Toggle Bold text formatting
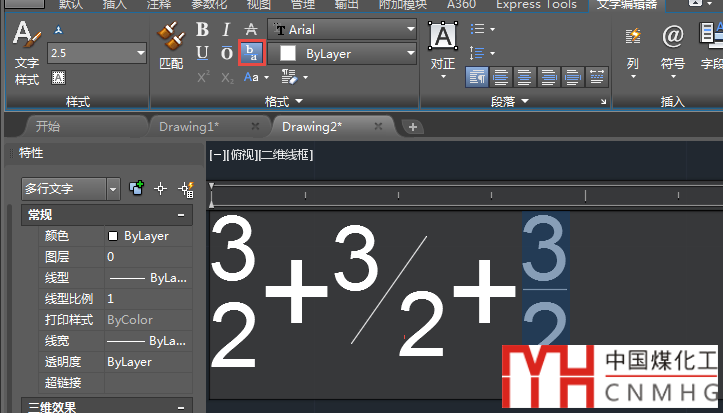The width and height of the screenshot is (723, 413). pos(203,30)
